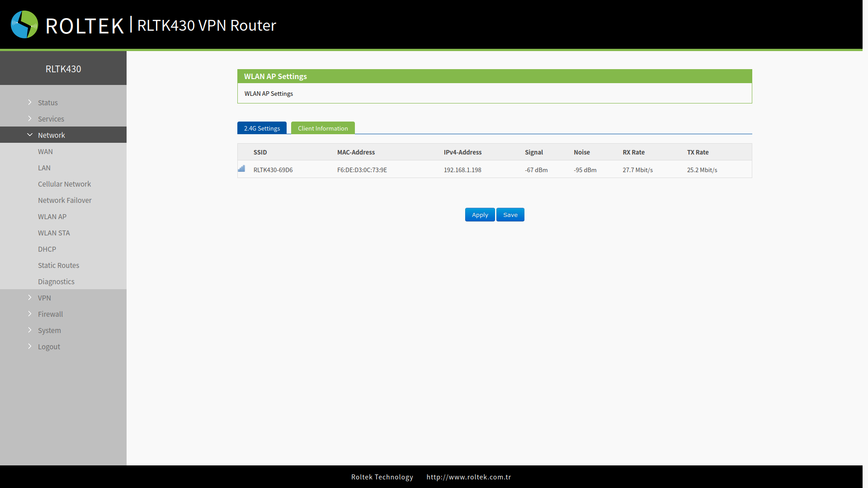Select the MAC address F6:DE:D3:0C:73:9E
The image size is (868, 488).
click(362, 170)
